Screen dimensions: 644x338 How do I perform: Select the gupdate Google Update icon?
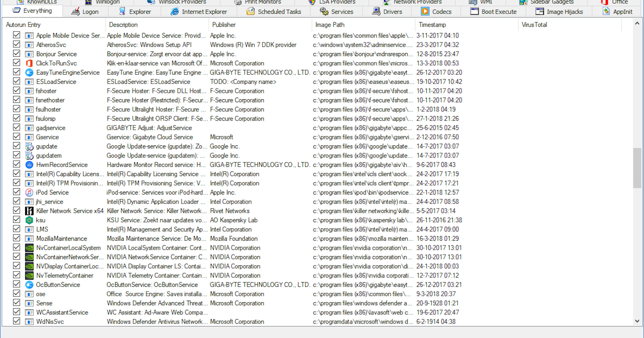tap(29, 146)
